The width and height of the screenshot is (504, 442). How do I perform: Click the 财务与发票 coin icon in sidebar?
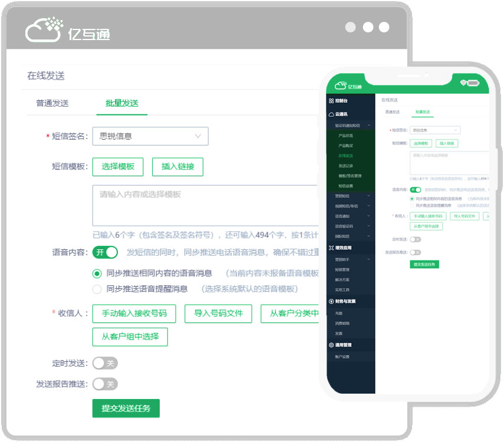tap(331, 301)
